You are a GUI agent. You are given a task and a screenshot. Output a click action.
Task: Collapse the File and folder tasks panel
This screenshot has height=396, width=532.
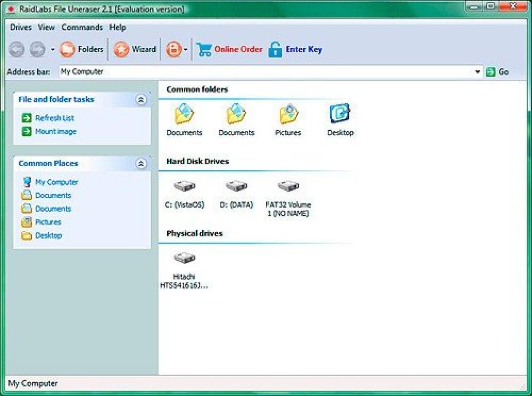tap(141, 100)
